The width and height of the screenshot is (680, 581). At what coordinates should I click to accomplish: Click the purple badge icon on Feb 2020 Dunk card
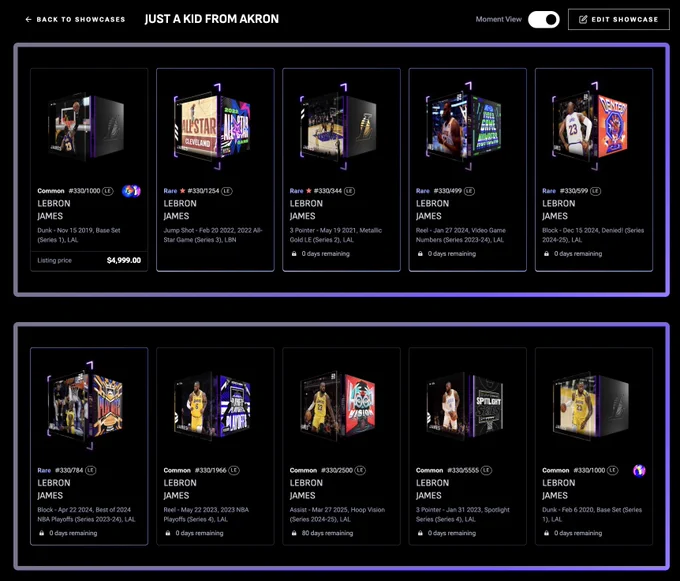(639, 470)
